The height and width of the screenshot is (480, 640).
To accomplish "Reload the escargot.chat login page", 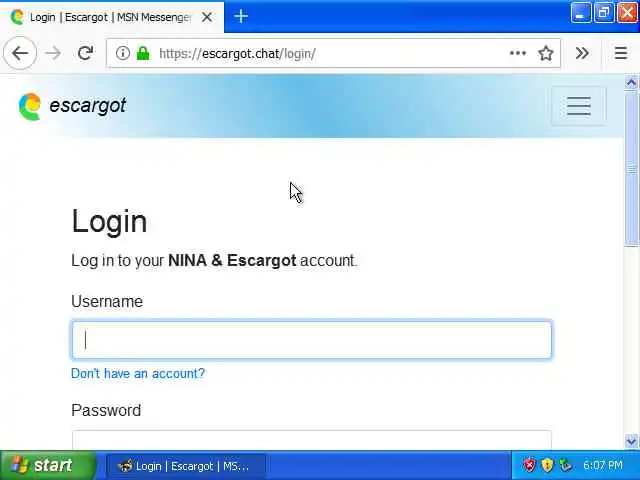I will 85,53.
